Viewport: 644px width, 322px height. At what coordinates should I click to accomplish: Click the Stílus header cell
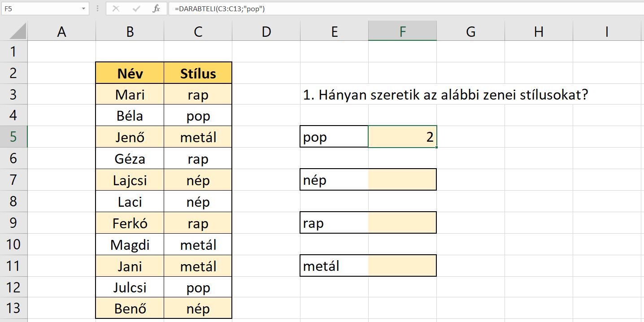click(x=198, y=73)
